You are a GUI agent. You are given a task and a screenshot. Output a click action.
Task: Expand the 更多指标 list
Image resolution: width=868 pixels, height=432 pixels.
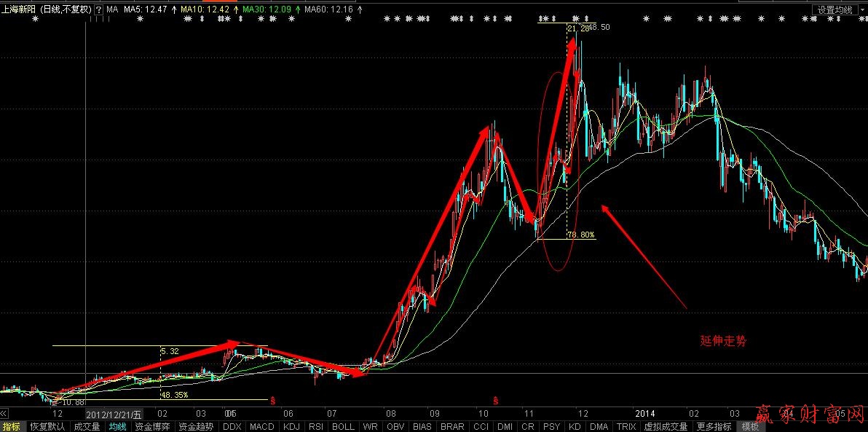[714, 427]
